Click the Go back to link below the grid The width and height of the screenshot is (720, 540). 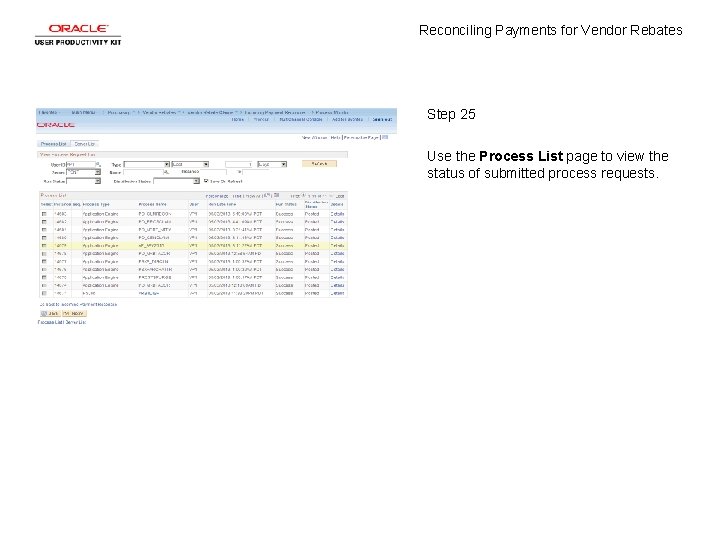(78, 304)
